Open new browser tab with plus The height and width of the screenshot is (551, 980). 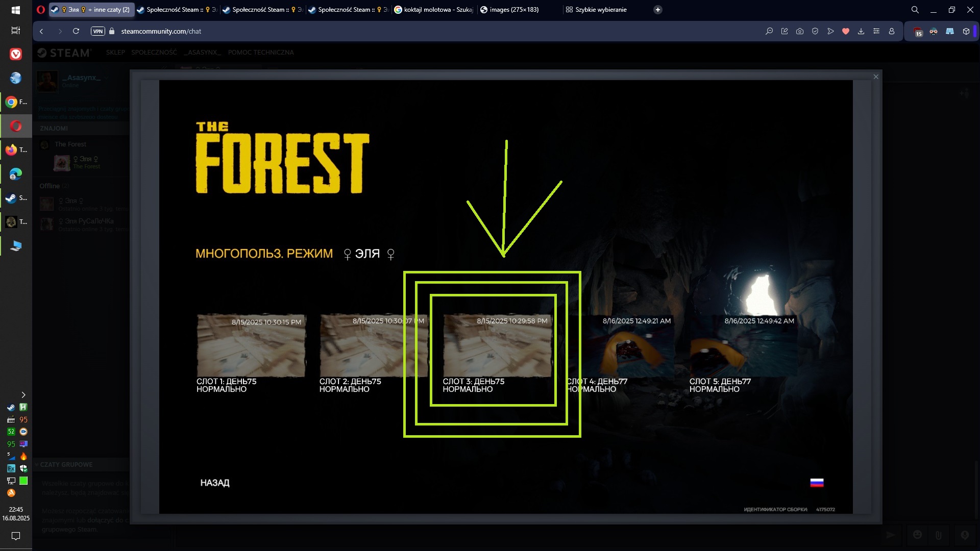tap(658, 10)
